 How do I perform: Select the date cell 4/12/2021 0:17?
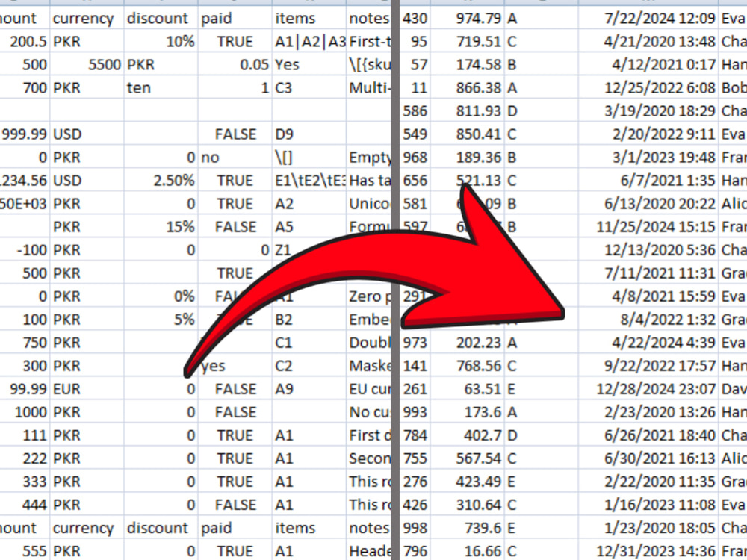click(649, 65)
